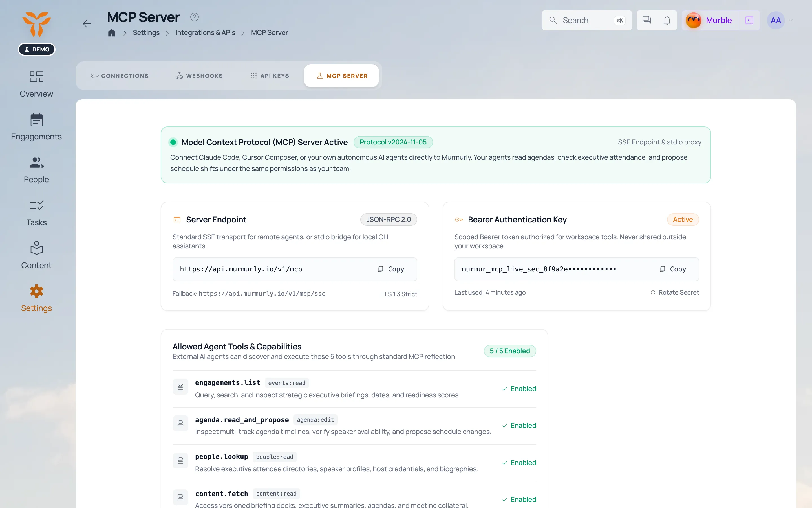Go to the People section
Viewport: 812px width, 508px height.
point(36,170)
